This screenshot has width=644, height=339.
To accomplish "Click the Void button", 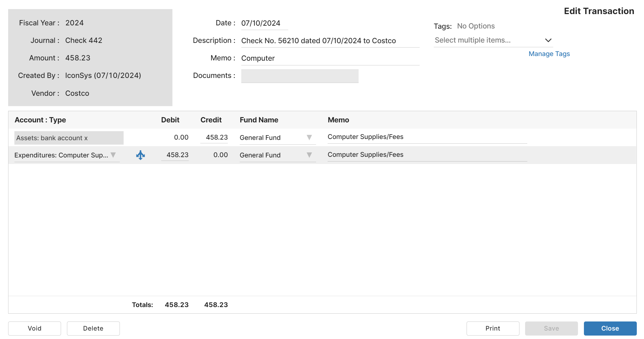I will [x=34, y=328].
